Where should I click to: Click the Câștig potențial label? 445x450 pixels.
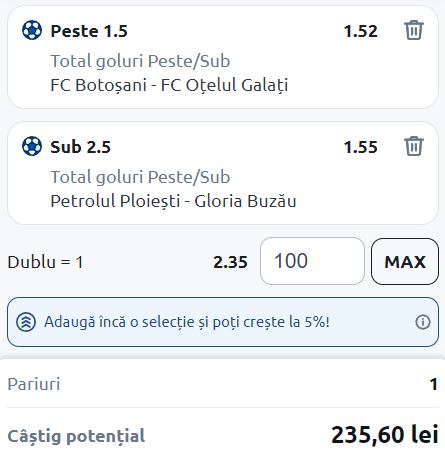tap(76, 436)
